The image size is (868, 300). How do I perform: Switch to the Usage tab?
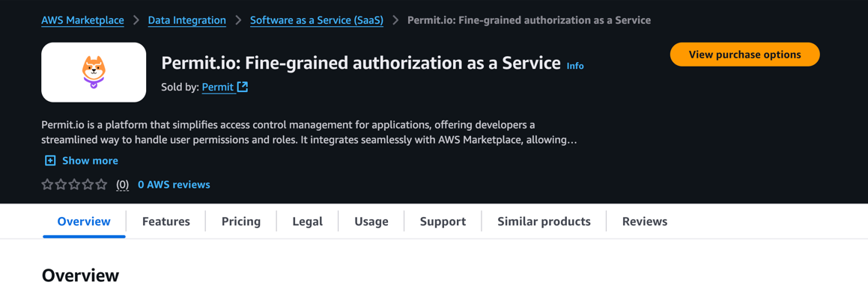point(371,221)
